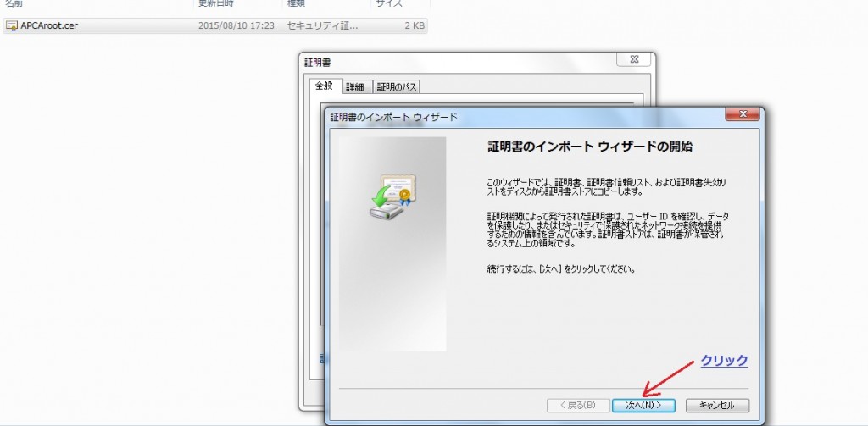Click the APCAroot.cer certificate file icon
This screenshot has height=426, width=868.
tap(12, 25)
